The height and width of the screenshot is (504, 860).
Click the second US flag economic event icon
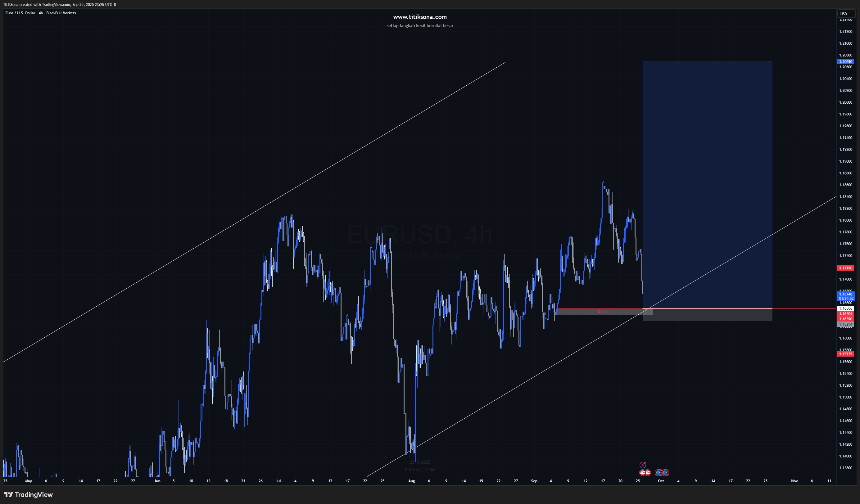tap(648, 473)
